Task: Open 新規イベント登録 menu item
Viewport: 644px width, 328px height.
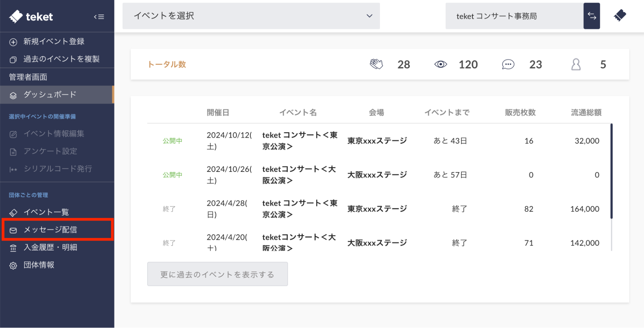Action: (x=57, y=42)
